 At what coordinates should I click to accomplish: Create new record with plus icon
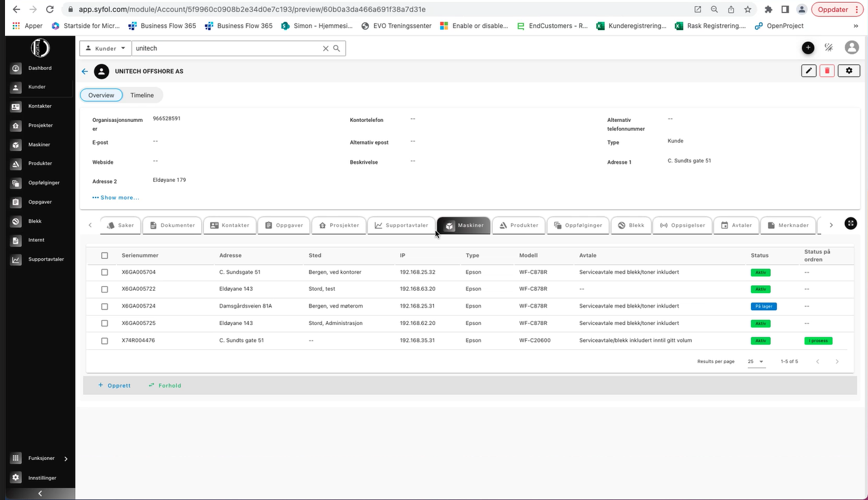coord(808,47)
